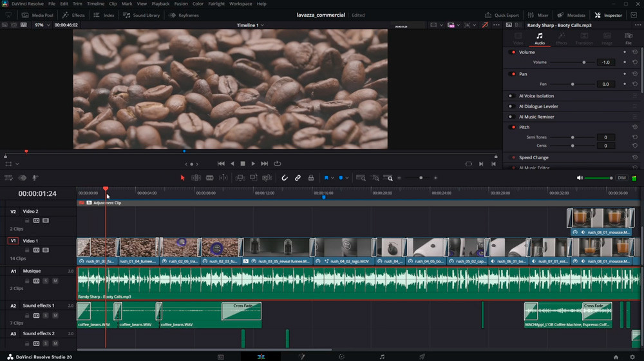
Task: Expand the top-right panel chevron
Action: [634, 15]
